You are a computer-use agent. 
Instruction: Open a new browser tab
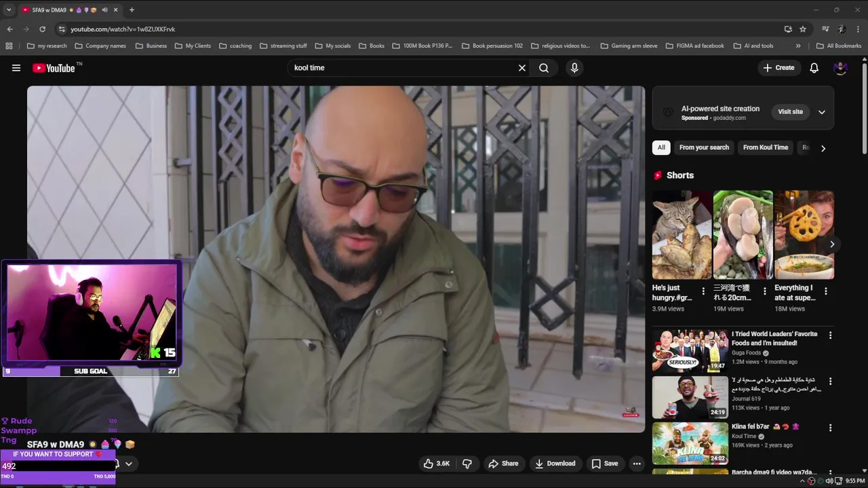click(132, 10)
